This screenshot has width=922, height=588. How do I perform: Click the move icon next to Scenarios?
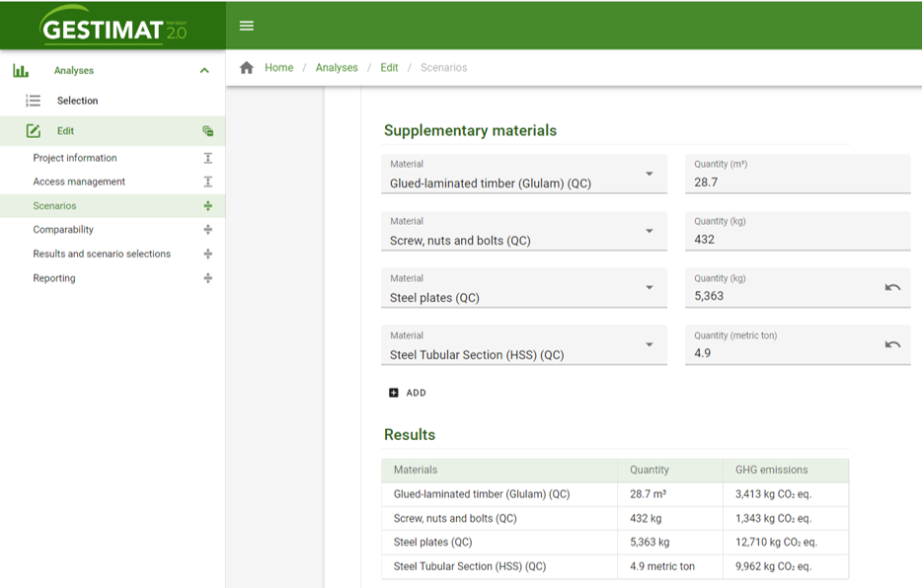click(x=207, y=206)
